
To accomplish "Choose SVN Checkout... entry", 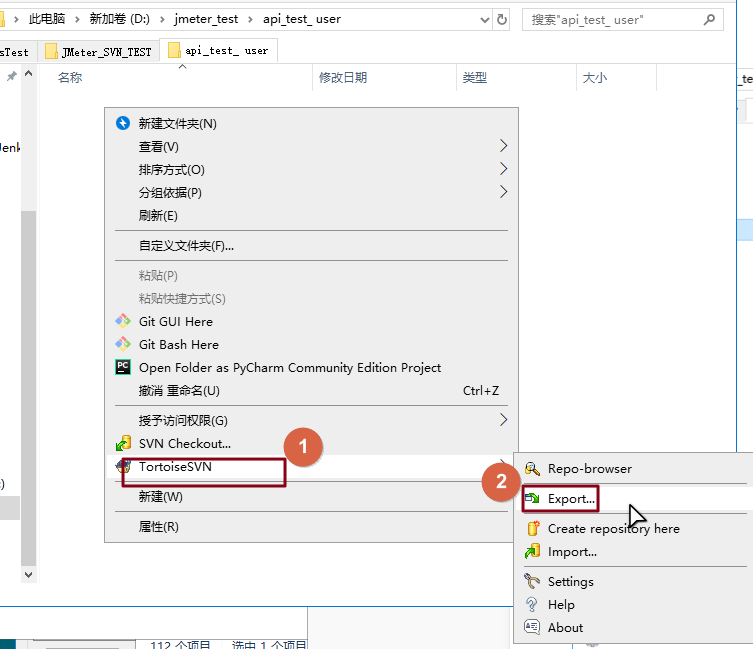I will tap(312, 443).
